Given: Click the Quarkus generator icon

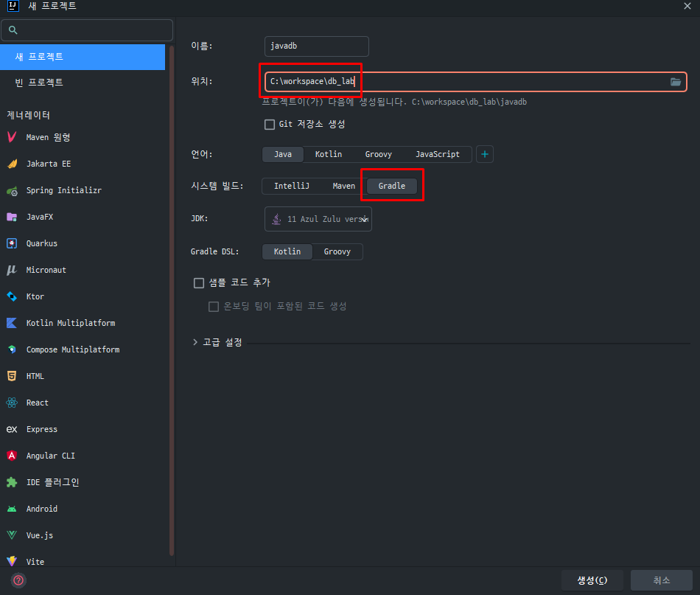Looking at the screenshot, I should [12, 243].
